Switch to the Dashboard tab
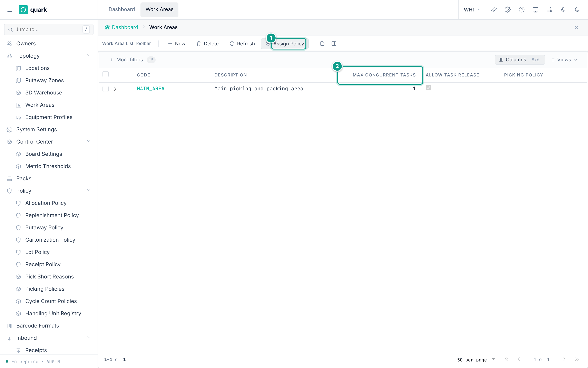 tap(121, 9)
